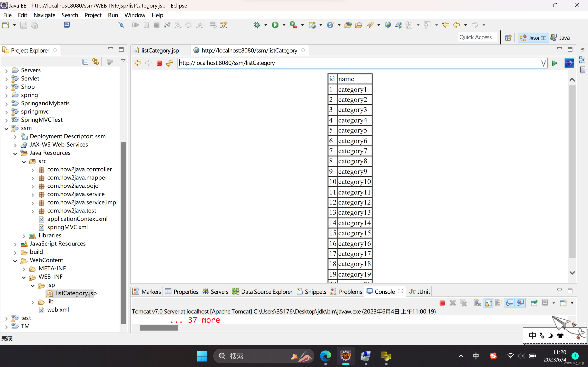This screenshot has width=588, height=367.
Task: Stop loading the page in browser
Action: [159, 63]
